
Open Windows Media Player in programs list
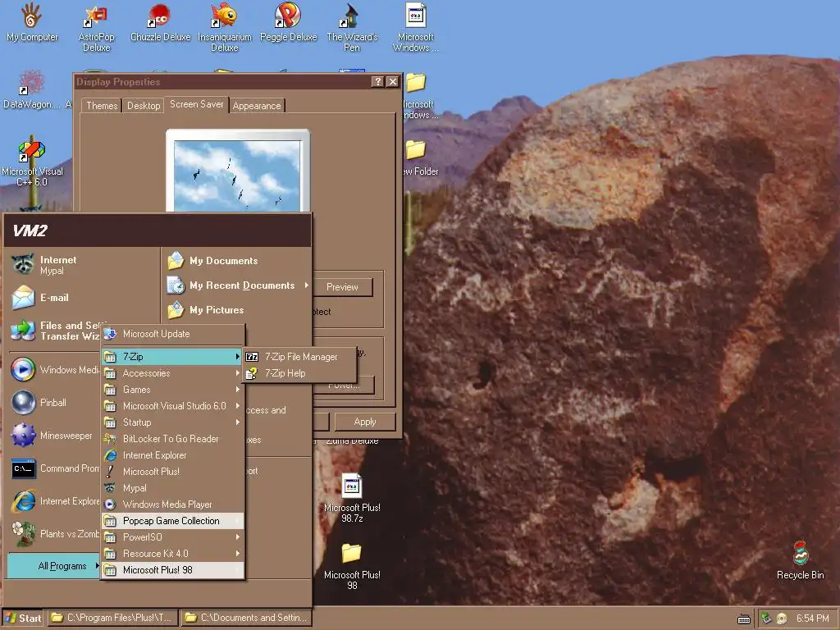(x=172, y=504)
